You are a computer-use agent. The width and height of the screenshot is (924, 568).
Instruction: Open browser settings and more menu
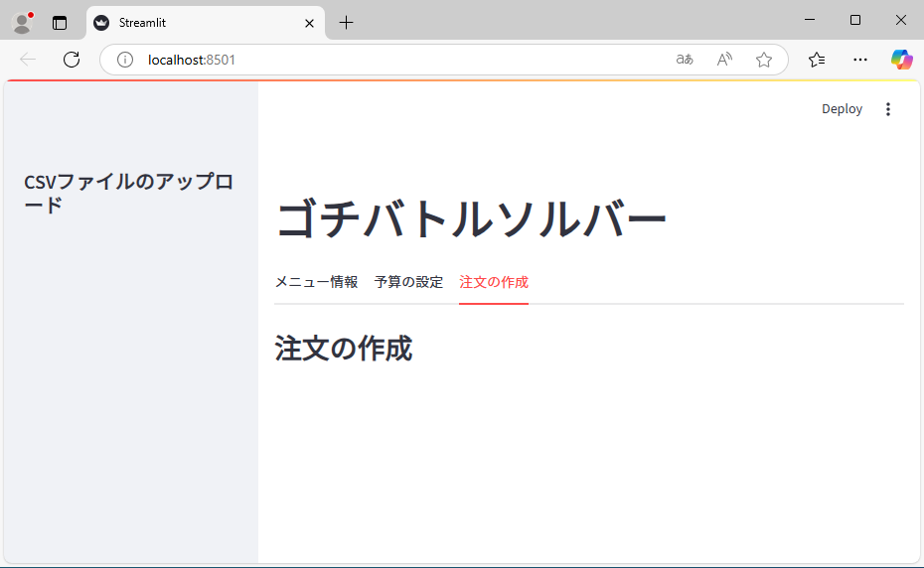coord(860,60)
